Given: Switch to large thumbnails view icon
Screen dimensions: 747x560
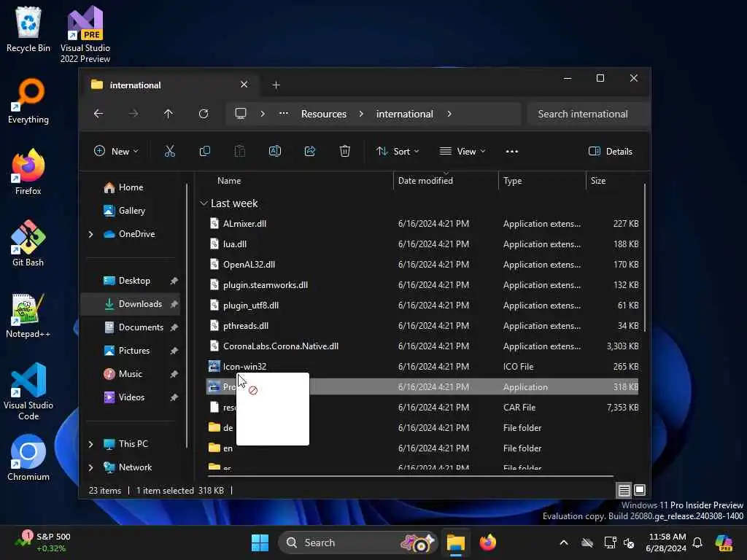Looking at the screenshot, I should click(x=640, y=489).
